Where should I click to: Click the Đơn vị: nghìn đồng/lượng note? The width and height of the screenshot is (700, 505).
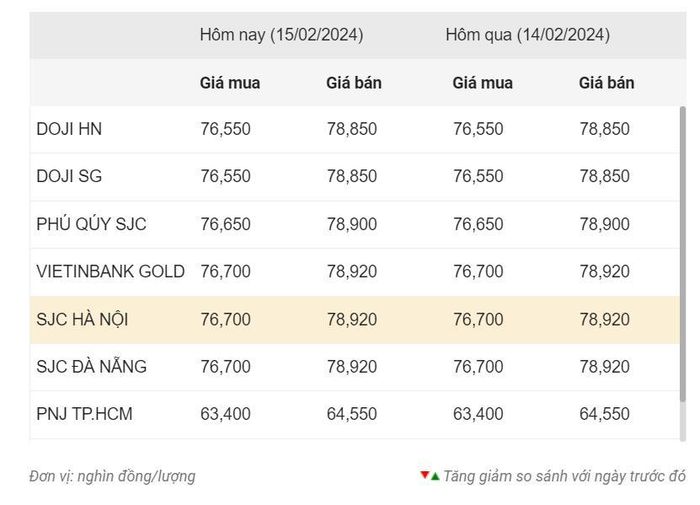pos(112,476)
